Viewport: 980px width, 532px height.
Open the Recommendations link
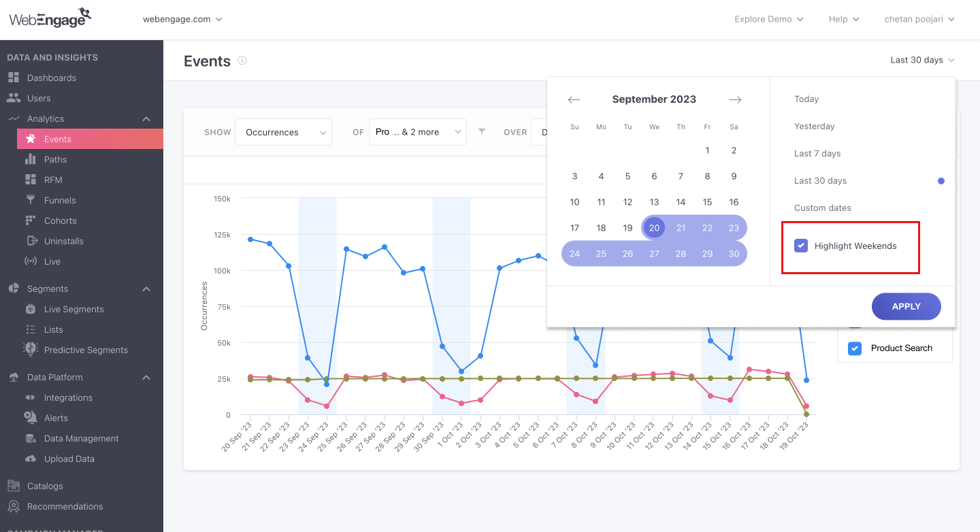(x=65, y=506)
